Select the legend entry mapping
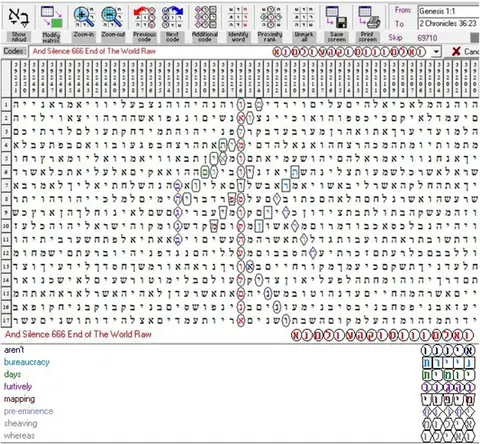 click(19, 399)
